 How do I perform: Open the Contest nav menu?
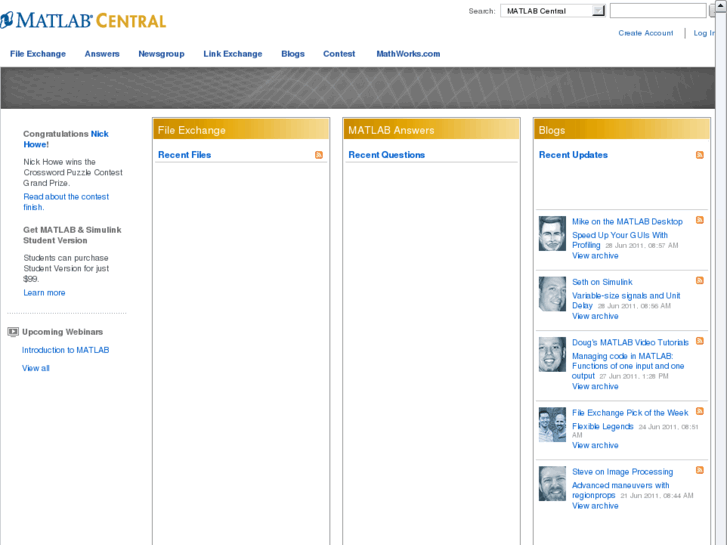339,54
